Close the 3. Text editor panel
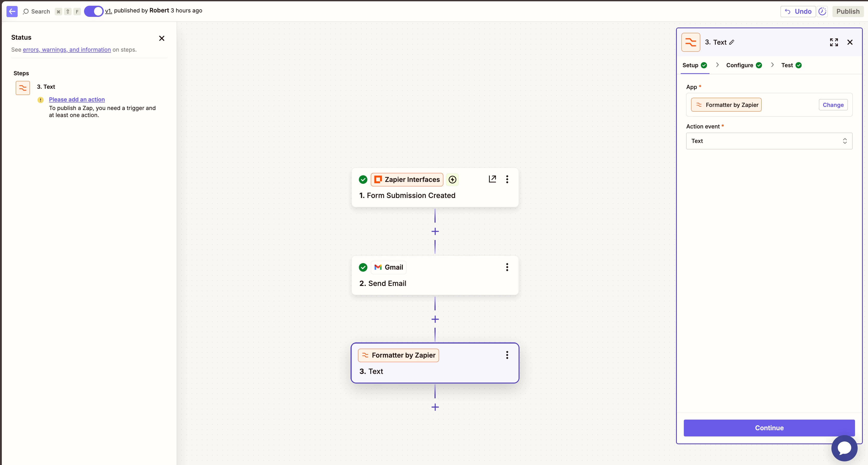 point(850,42)
